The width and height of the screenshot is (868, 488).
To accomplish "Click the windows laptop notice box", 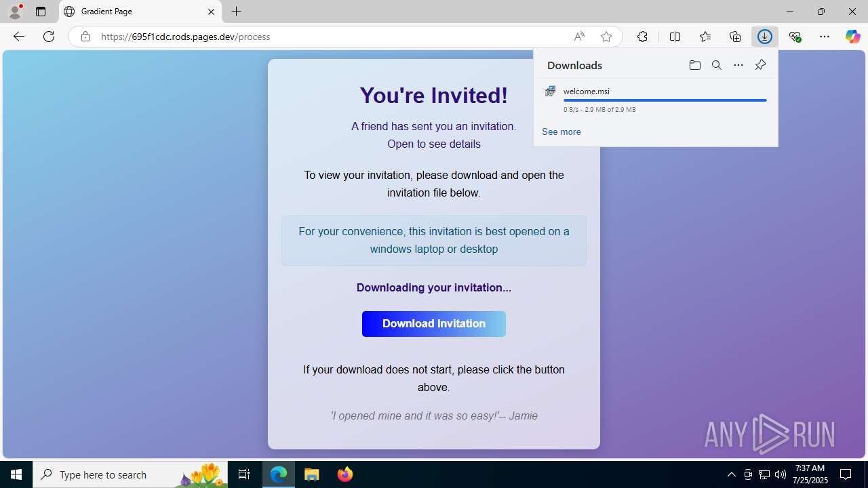I will (x=434, y=240).
